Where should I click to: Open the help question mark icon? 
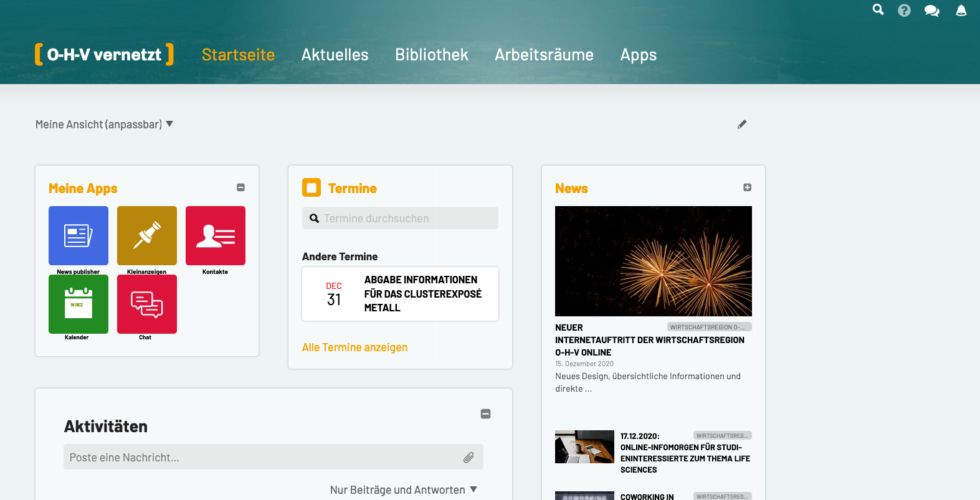(904, 10)
